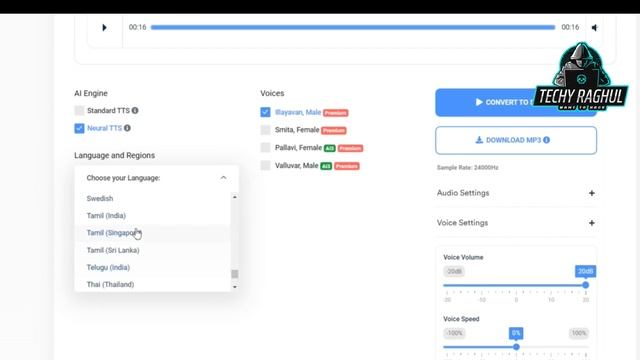Mute the audio player speaker icon
Viewport: 640px width, 360px height.
coord(595,28)
